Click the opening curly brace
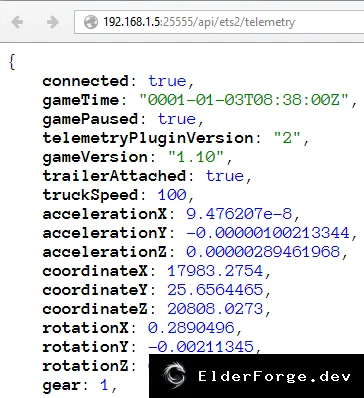 pyautogui.click(x=12, y=62)
